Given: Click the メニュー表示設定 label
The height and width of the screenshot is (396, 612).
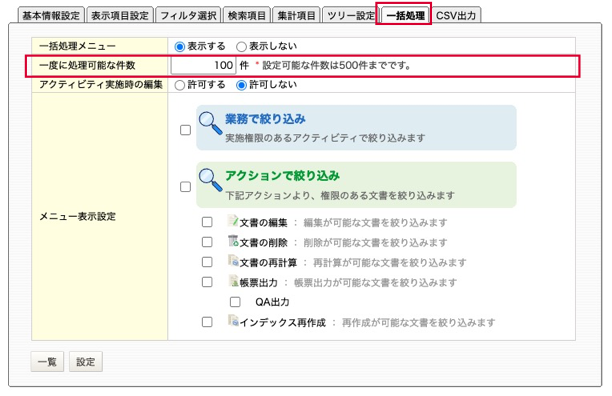Looking at the screenshot, I should [x=78, y=217].
